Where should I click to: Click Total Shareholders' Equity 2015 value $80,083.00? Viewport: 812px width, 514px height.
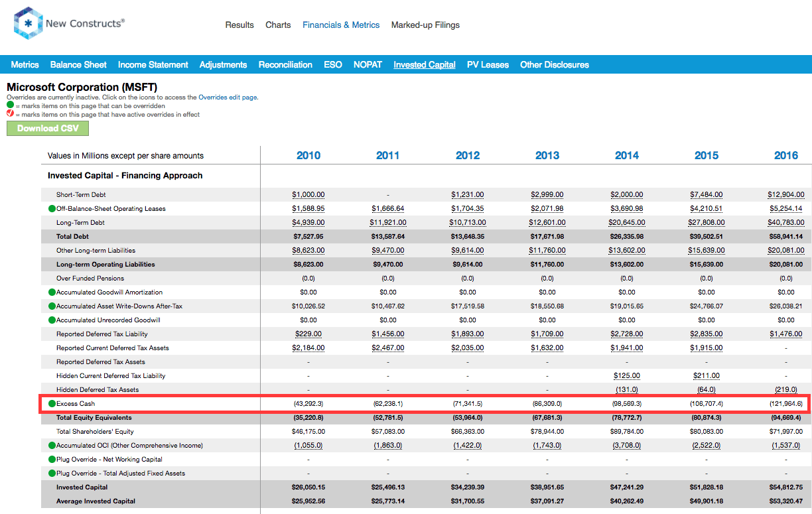click(707, 432)
